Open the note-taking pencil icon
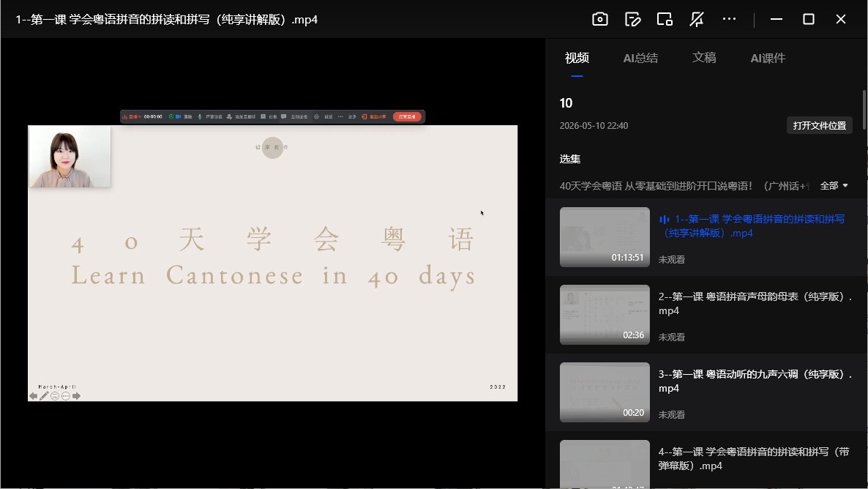 (633, 19)
